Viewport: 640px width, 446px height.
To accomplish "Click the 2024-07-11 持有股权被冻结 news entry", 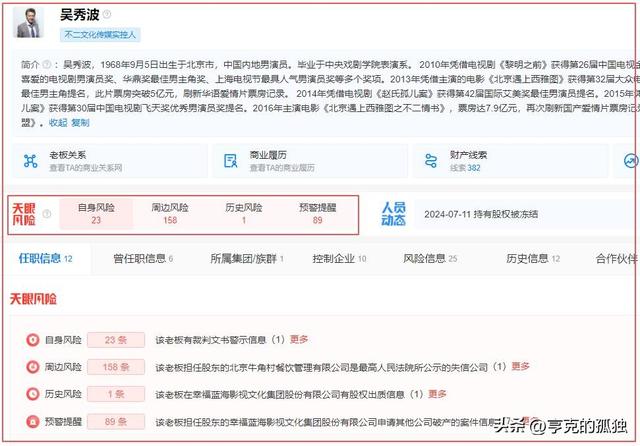I will click(x=481, y=214).
